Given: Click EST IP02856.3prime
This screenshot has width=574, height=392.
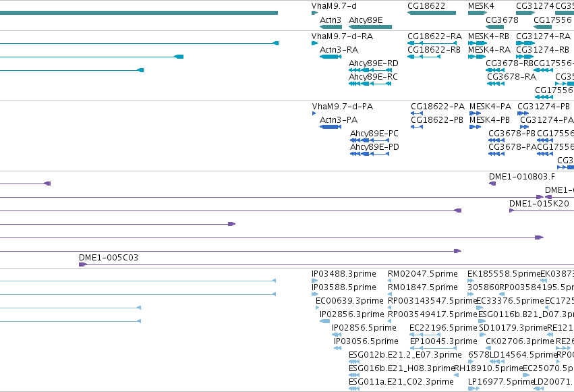Looking at the screenshot, I should (324, 321).
